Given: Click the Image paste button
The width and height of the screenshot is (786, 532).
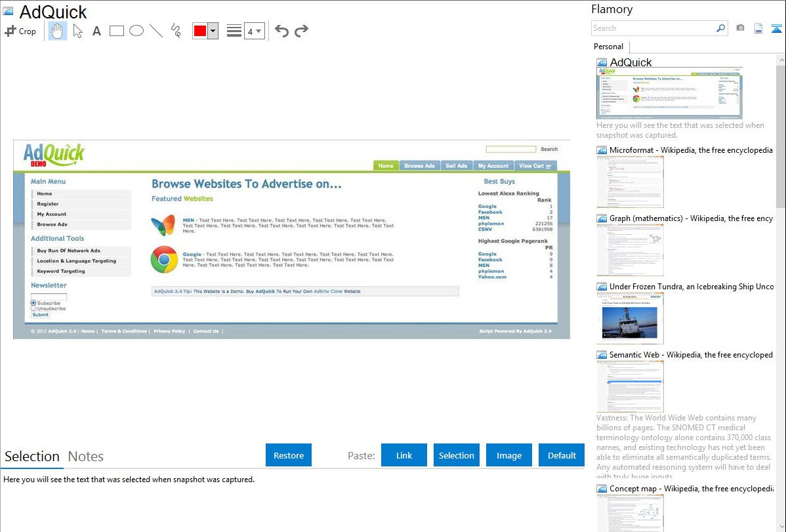Looking at the screenshot, I should coord(508,455).
